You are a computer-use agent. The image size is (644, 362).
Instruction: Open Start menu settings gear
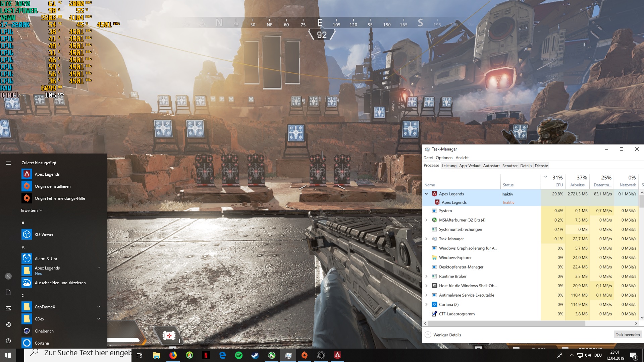point(8,324)
